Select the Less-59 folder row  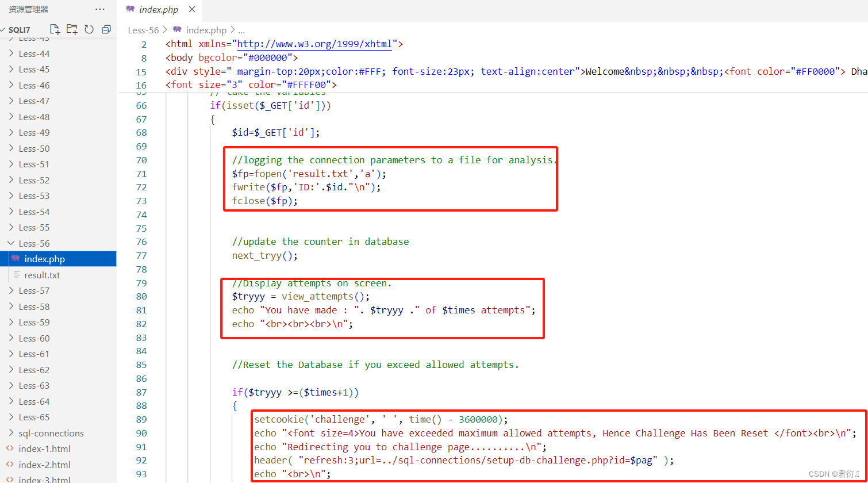point(58,322)
